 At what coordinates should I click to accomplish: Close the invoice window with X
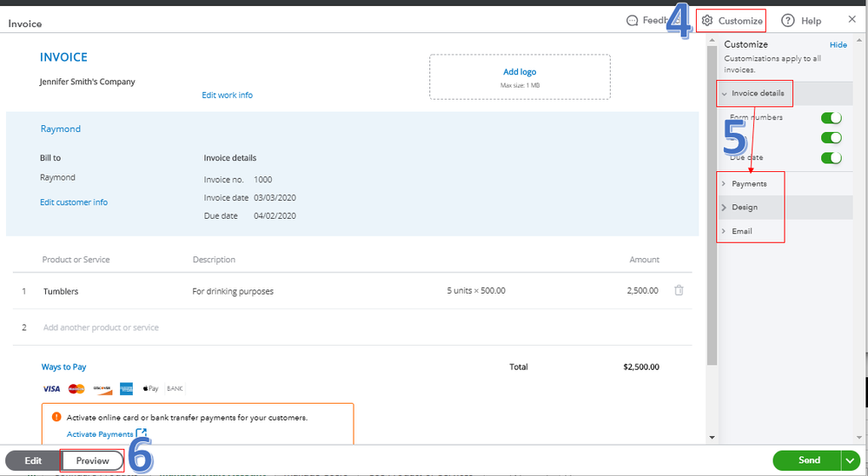[x=852, y=19]
